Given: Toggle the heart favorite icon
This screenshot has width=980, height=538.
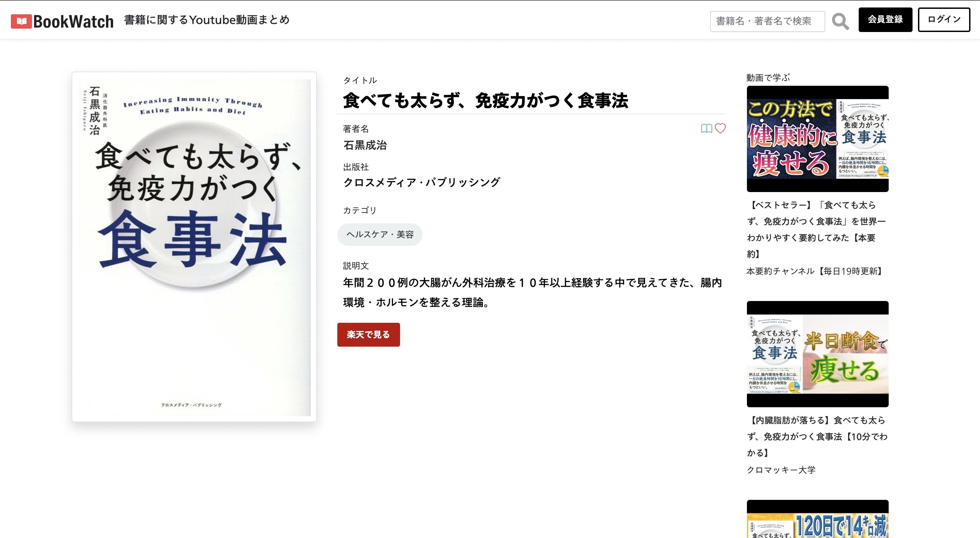Looking at the screenshot, I should tap(720, 128).
